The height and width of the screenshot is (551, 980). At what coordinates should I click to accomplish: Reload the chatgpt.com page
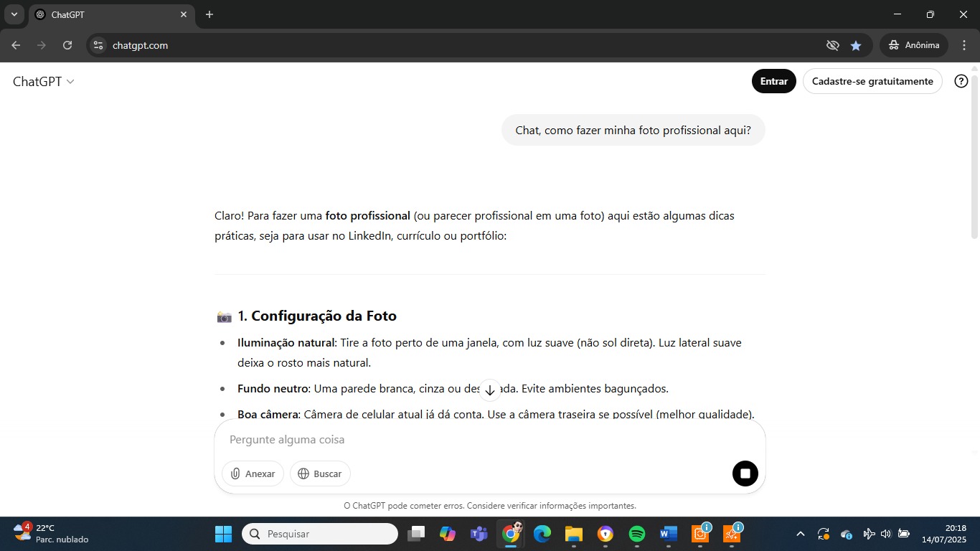(67, 45)
